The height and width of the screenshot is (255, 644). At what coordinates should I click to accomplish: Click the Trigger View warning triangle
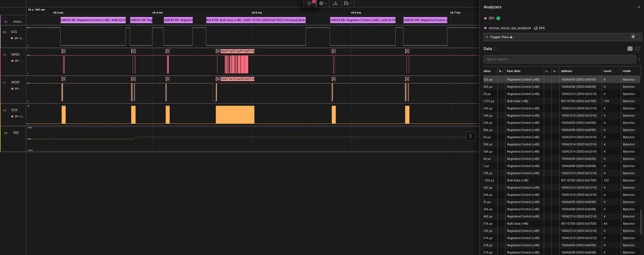511,37
